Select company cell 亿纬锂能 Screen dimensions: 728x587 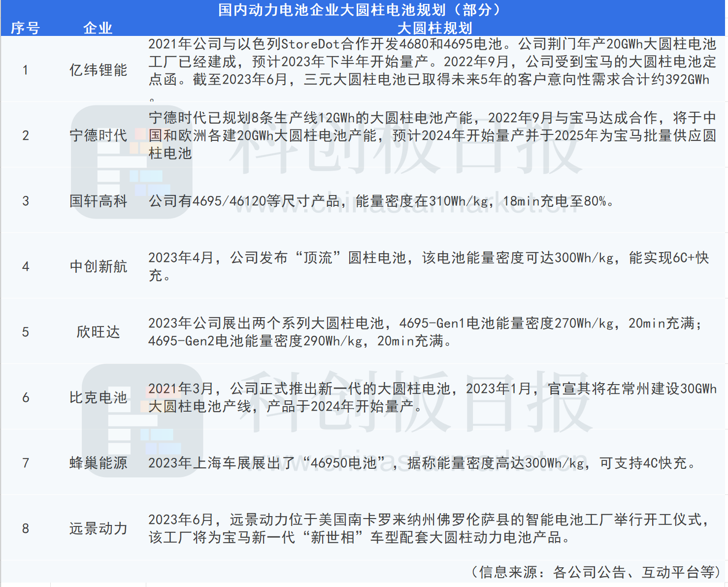pyautogui.click(x=98, y=70)
